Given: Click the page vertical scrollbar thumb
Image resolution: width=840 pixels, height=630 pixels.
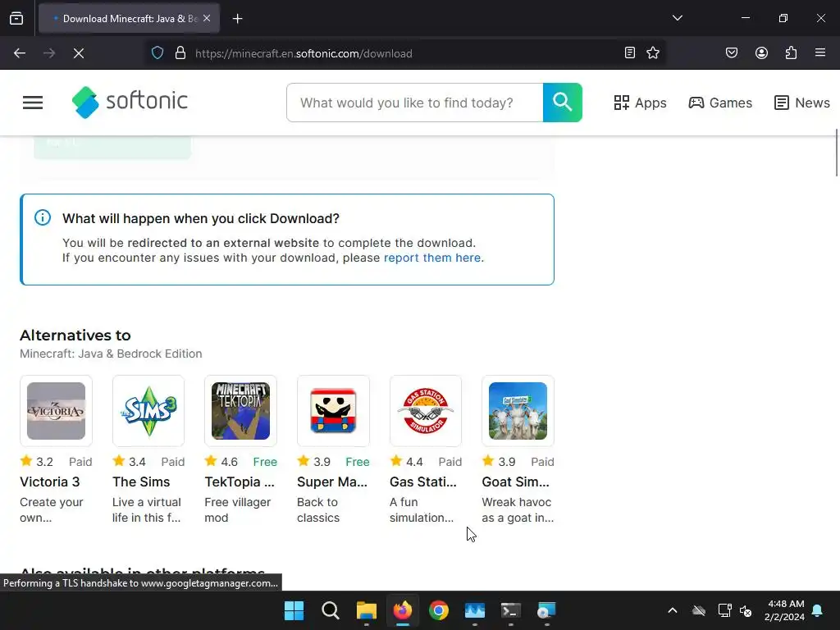Looking at the screenshot, I should click(x=836, y=153).
